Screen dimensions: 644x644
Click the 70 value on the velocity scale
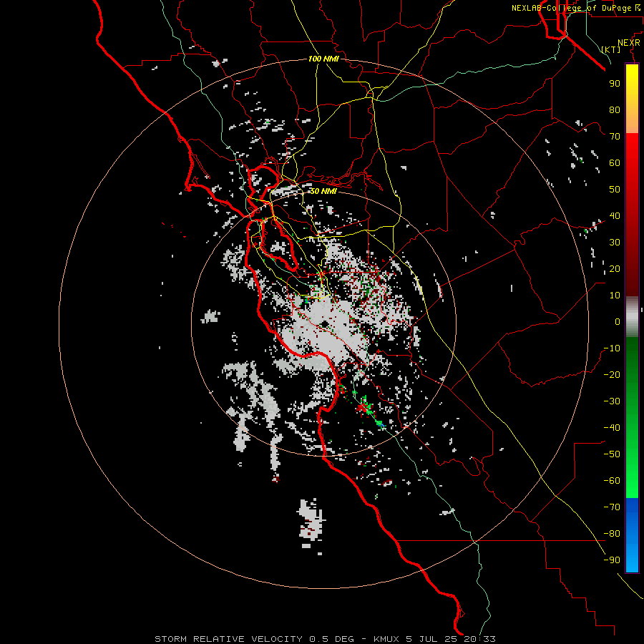[x=615, y=137]
